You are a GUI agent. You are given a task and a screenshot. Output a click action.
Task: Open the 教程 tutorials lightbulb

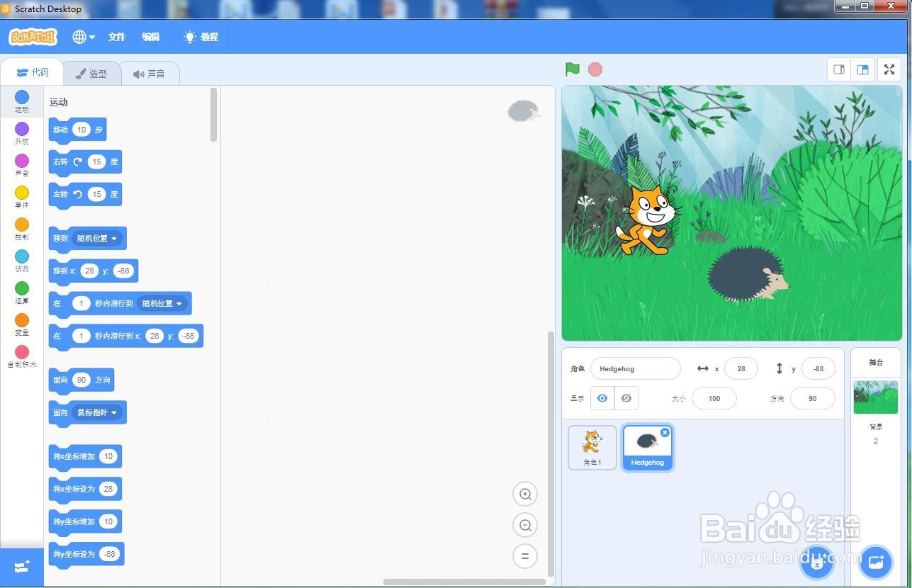coord(201,37)
